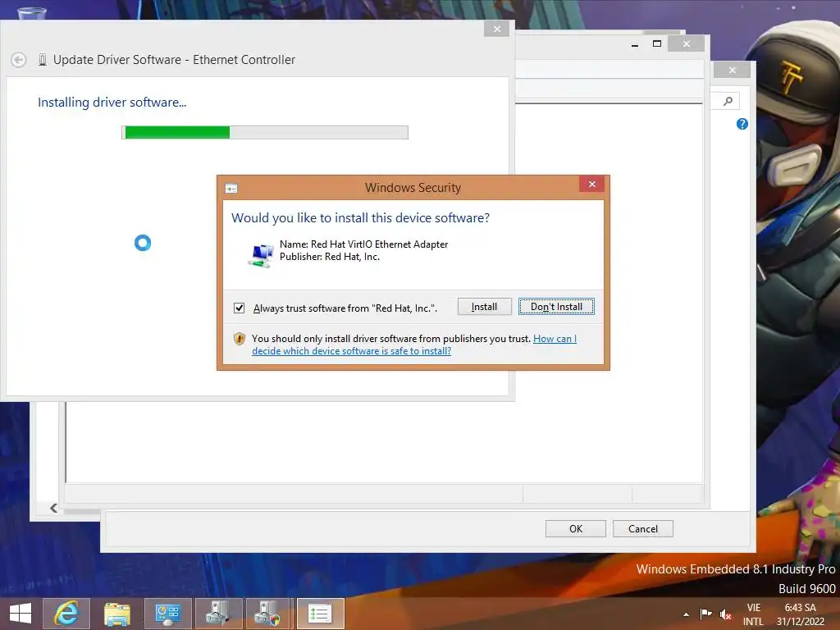The image size is (840, 630).
Task: Choose Don't Install in Windows Security
Action: (556, 307)
